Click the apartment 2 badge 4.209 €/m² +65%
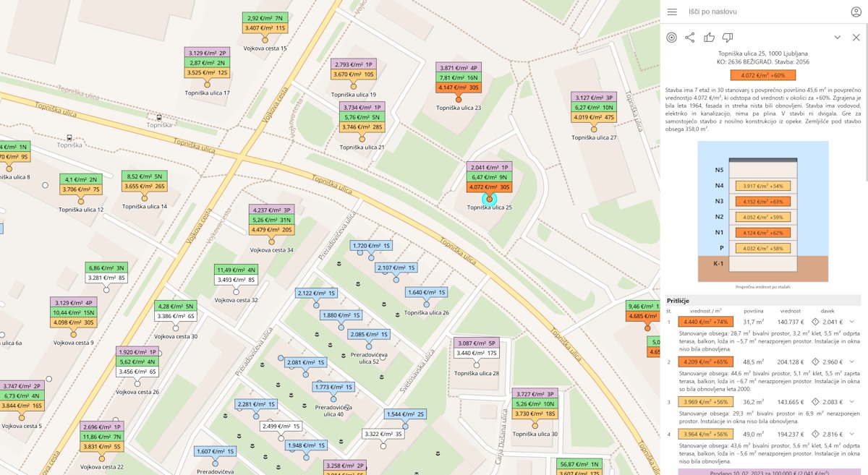 click(x=705, y=361)
